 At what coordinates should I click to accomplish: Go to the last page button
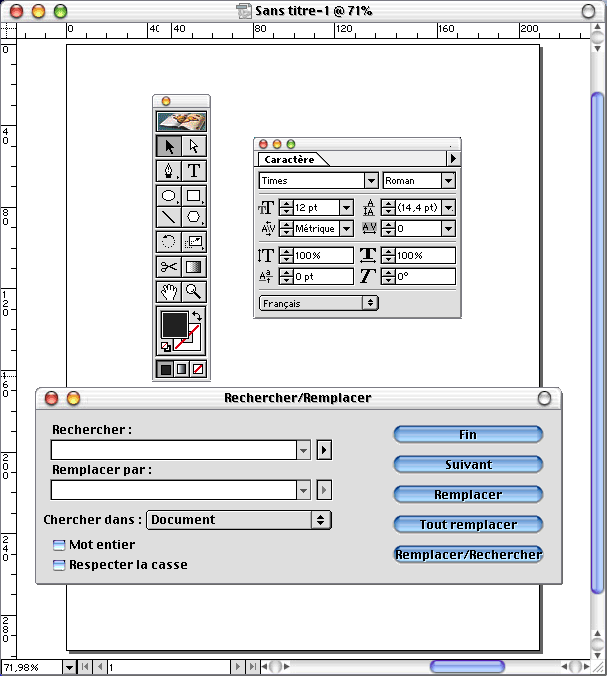(252, 667)
